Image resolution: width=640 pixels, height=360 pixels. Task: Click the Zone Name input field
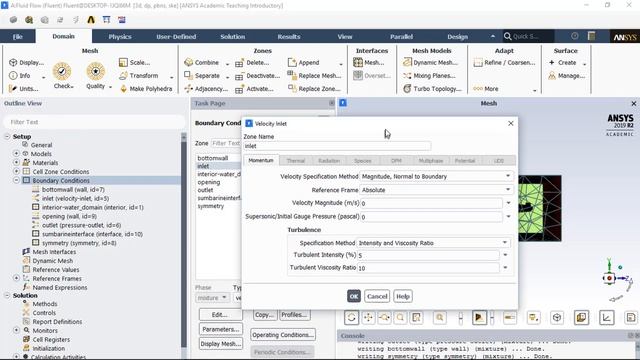(337, 146)
